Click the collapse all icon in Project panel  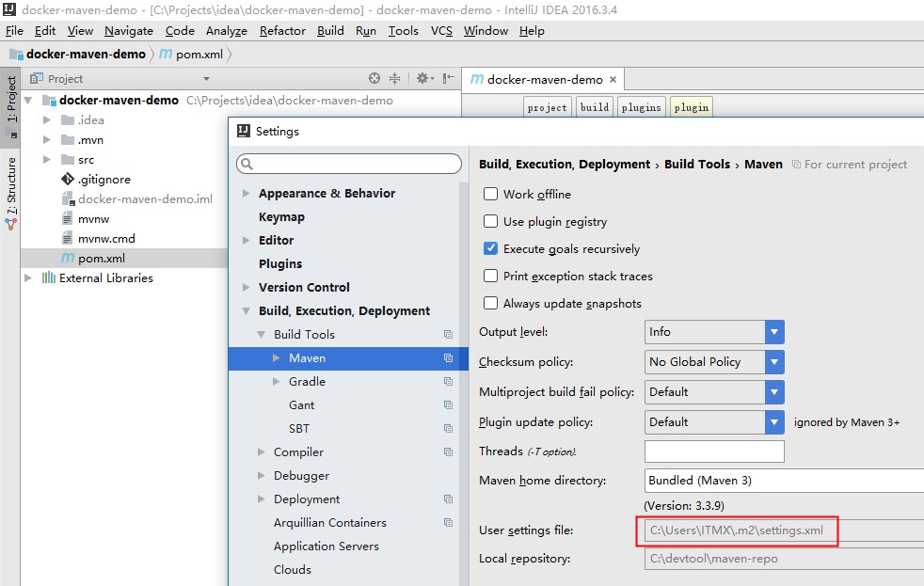click(395, 79)
